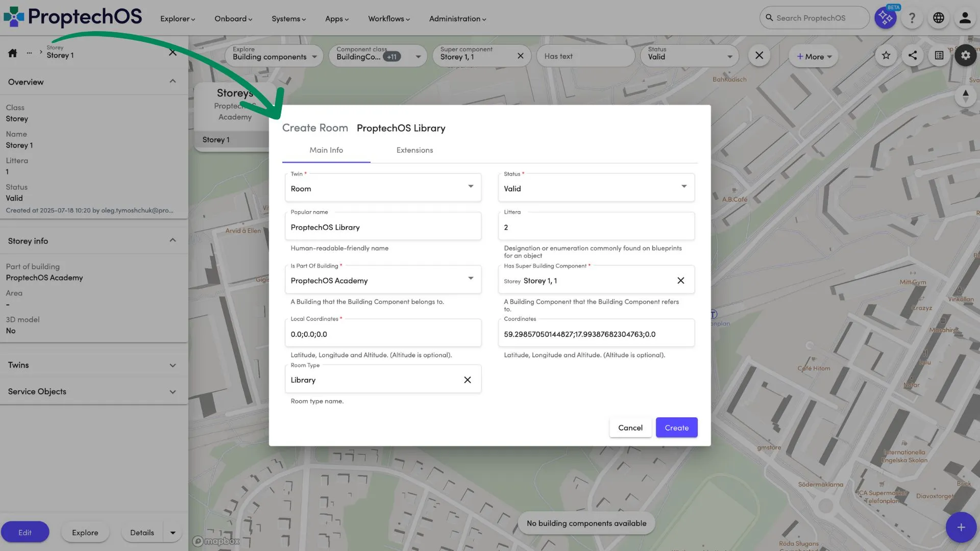Switch to the Main Info tab
Image resolution: width=980 pixels, height=551 pixels.
pyautogui.click(x=326, y=150)
